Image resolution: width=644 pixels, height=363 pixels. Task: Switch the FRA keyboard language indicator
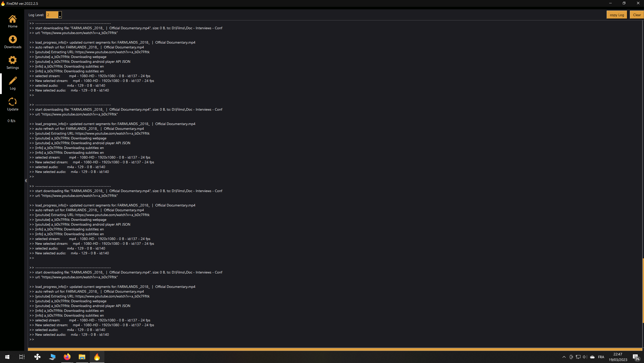click(601, 357)
